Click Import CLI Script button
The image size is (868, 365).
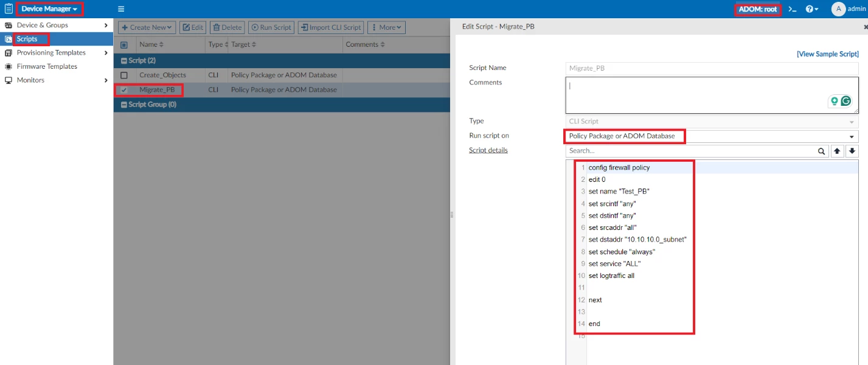(x=331, y=27)
